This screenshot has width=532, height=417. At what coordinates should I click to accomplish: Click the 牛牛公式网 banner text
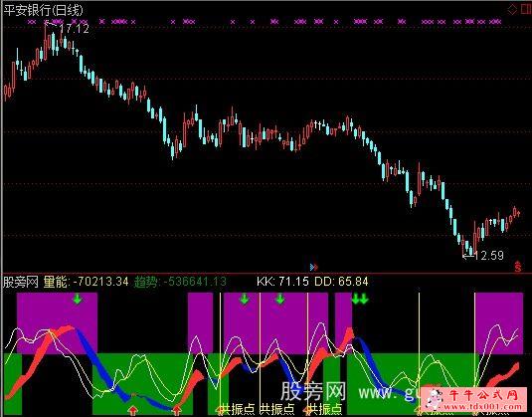[x=483, y=395]
